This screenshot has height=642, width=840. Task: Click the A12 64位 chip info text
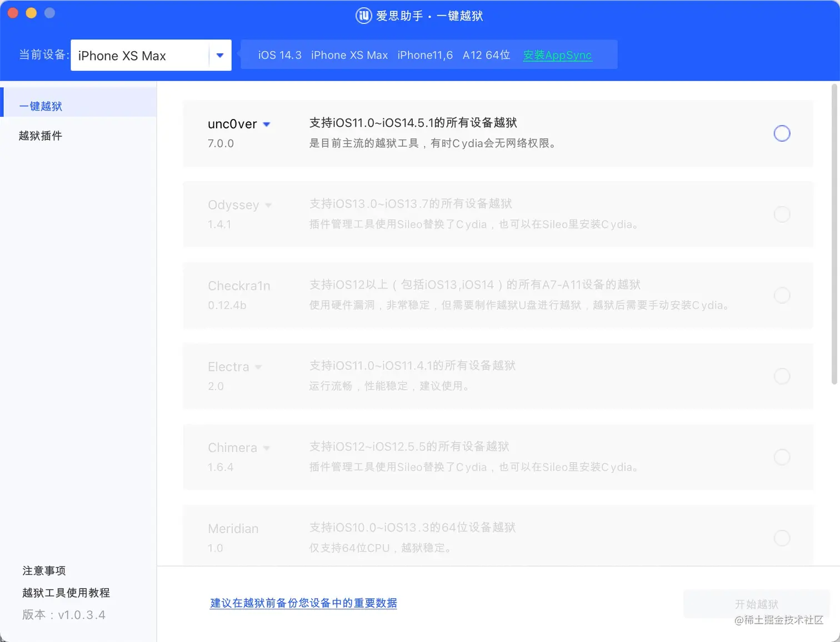pos(486,55)
